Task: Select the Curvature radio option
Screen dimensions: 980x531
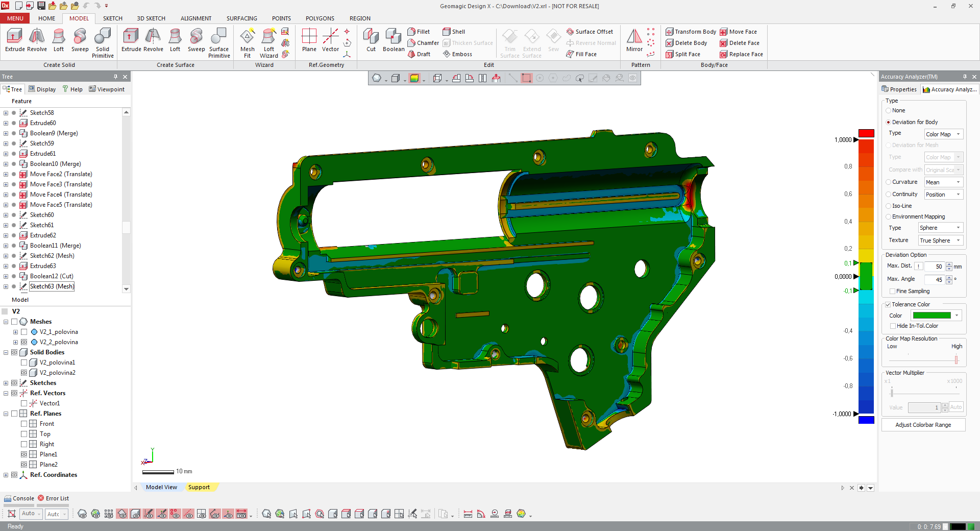Action: [x=889, y=182]
